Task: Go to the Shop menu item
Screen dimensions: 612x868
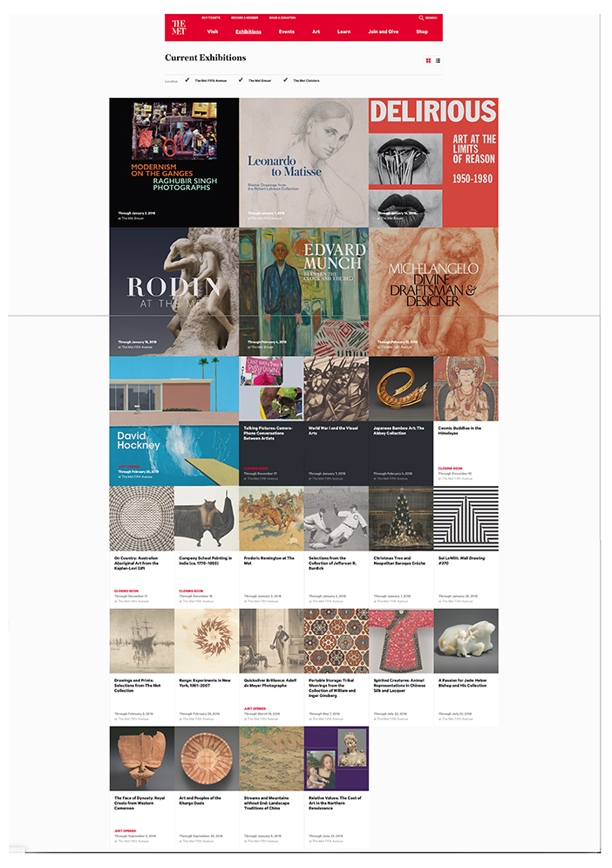Action: pos(422,31)
